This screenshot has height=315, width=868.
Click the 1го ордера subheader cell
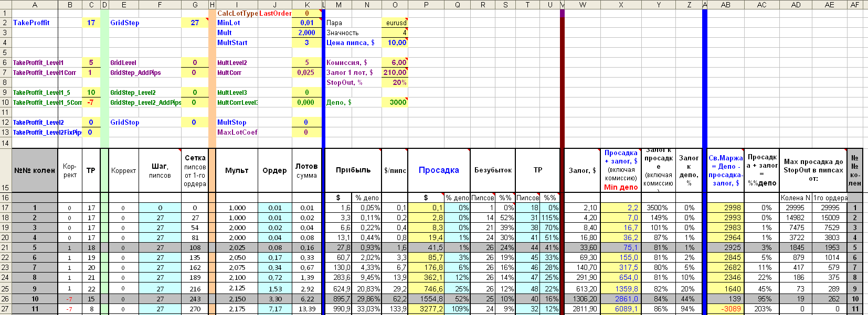830,198
